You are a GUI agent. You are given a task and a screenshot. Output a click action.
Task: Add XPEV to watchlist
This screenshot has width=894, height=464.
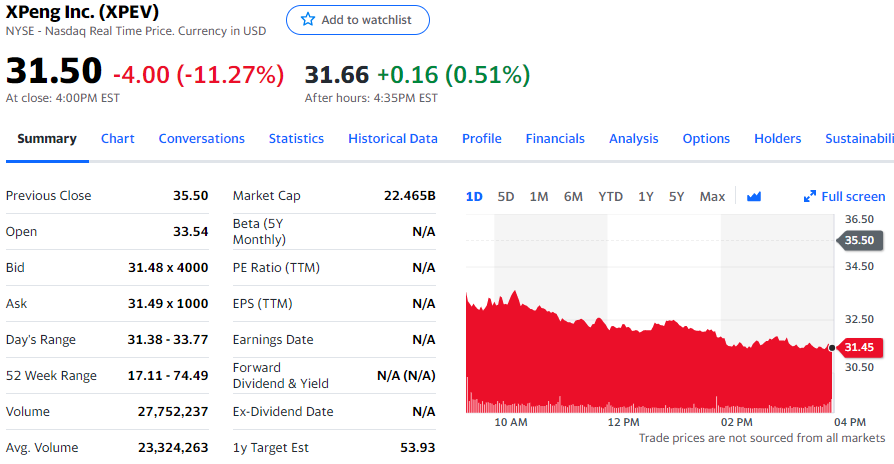tap(357, 20)
